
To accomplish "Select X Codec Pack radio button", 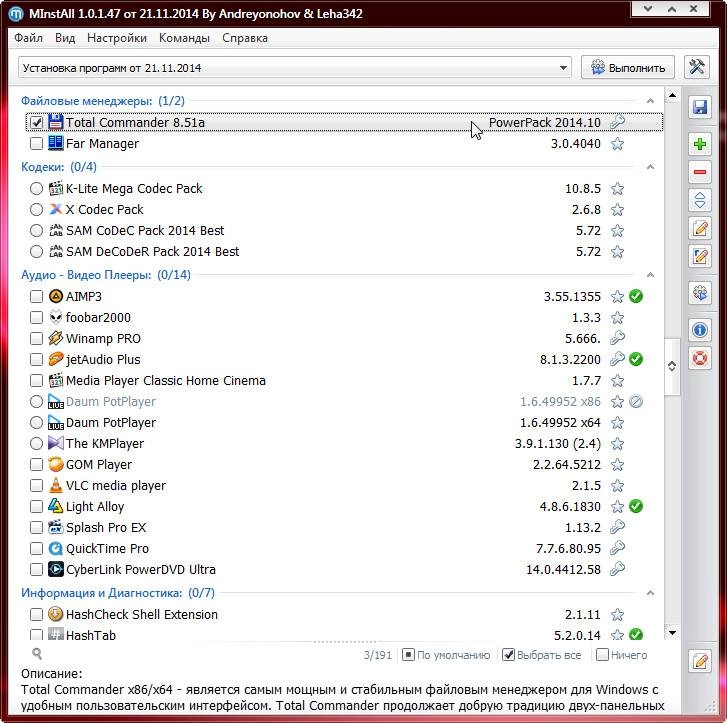I will pyautogui.click(x=36, y=210).
